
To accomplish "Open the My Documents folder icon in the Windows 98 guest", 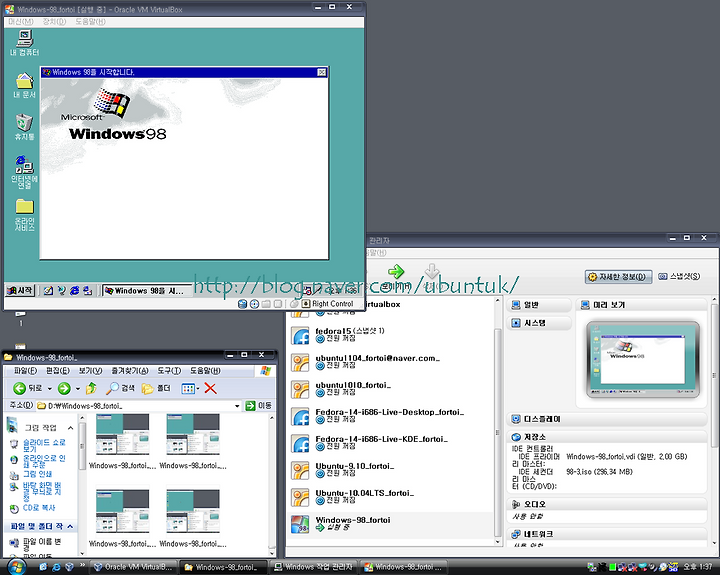I will point(24,85).
